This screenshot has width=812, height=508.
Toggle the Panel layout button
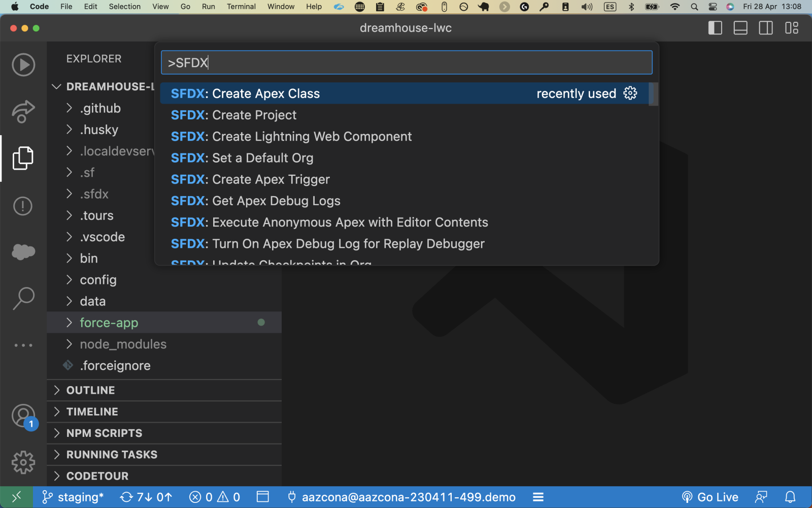tap(740, 28)
